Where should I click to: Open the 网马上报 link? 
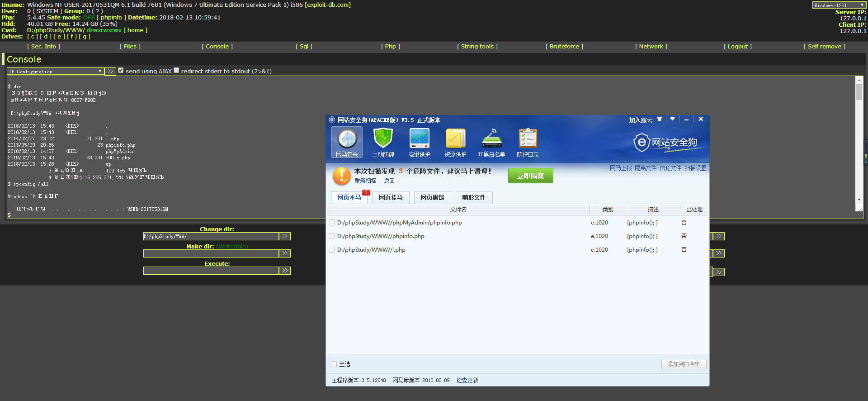click(x=621, y=168)
